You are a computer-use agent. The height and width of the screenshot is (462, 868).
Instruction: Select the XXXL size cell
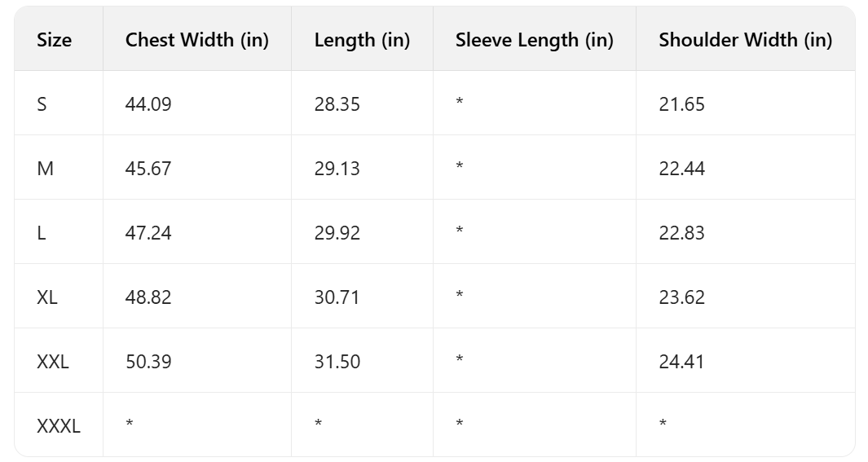pyautogui.click(x=59, y=425)
